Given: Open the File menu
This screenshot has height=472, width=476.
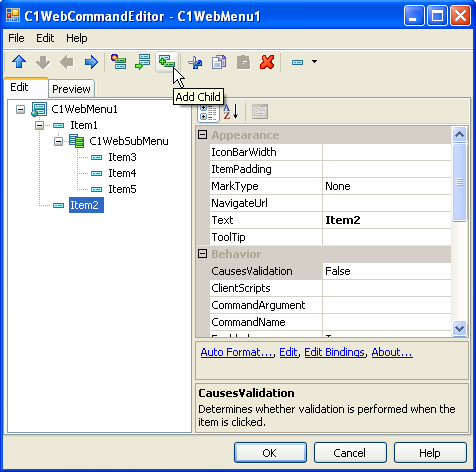Looking at the screenshot, I should [16, 38].
